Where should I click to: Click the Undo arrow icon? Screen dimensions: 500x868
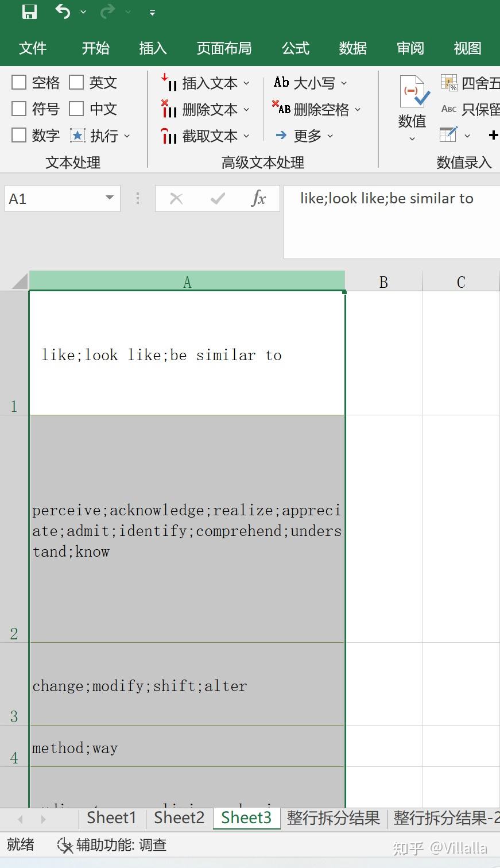click(x=63, y=11)
